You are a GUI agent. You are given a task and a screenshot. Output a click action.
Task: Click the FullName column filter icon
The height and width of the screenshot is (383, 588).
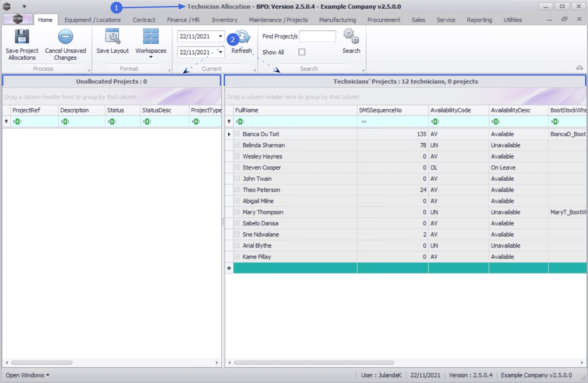pos(241,121)
